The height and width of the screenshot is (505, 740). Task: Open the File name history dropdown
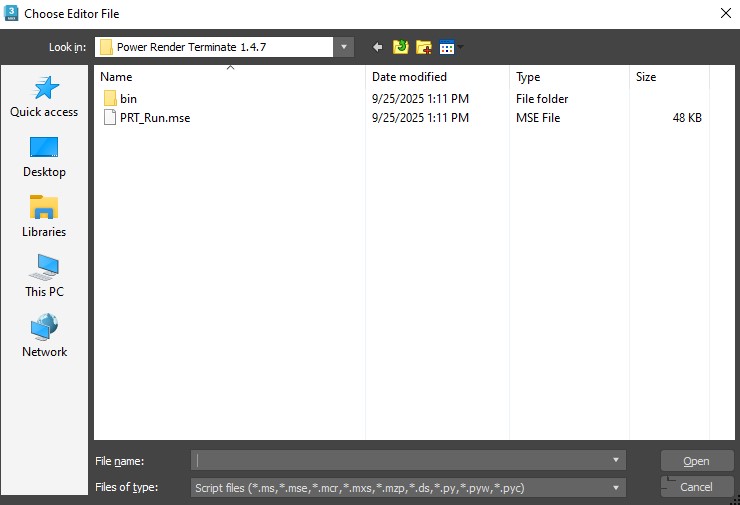point(615,460)
